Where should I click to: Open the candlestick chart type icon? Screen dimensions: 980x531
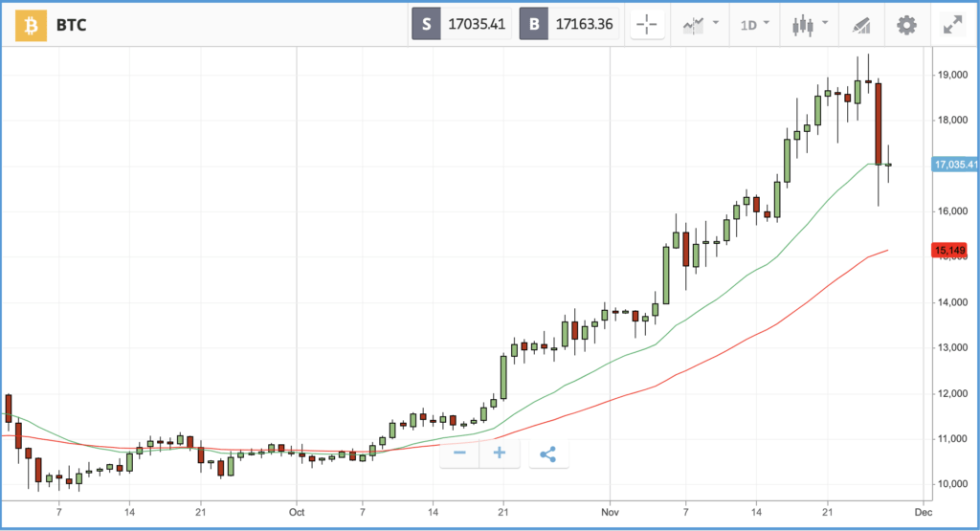[x=803, y=25]
